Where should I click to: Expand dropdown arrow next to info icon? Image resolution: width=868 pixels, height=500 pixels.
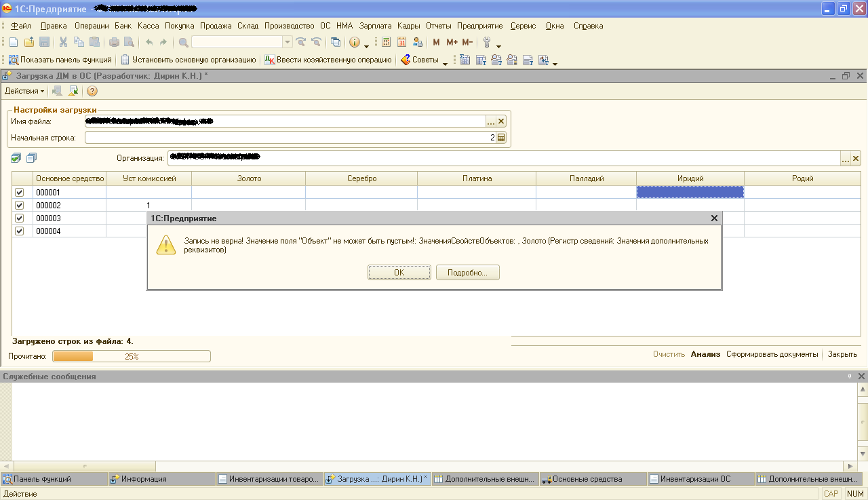[x=367, y=45]
